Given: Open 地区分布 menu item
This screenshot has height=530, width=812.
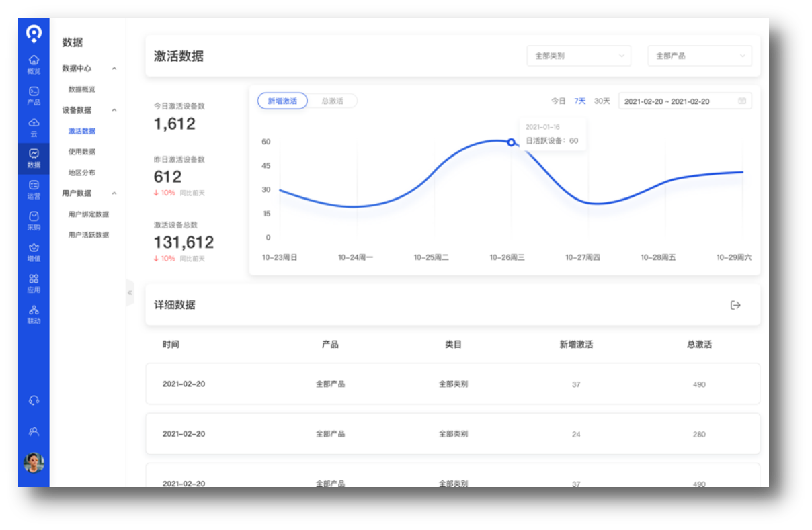Looking at the screenshot, I should [x=82, y=173].
